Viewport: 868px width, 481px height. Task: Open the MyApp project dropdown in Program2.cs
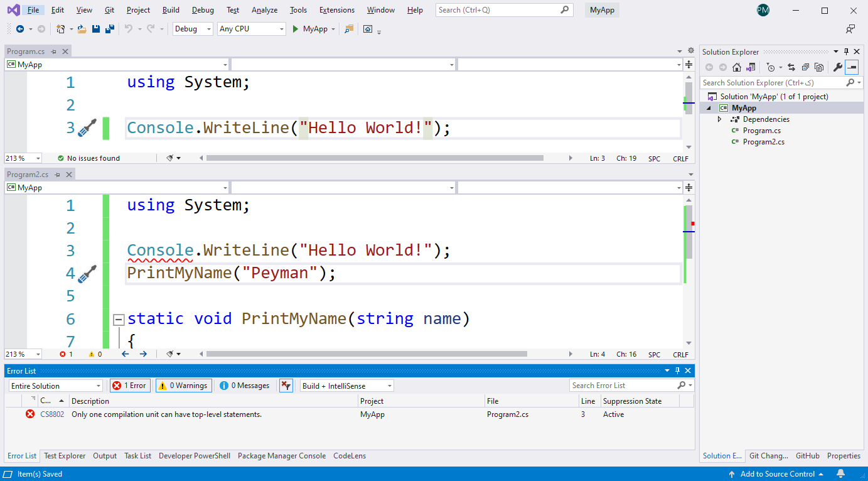click(x=117, y=188)
